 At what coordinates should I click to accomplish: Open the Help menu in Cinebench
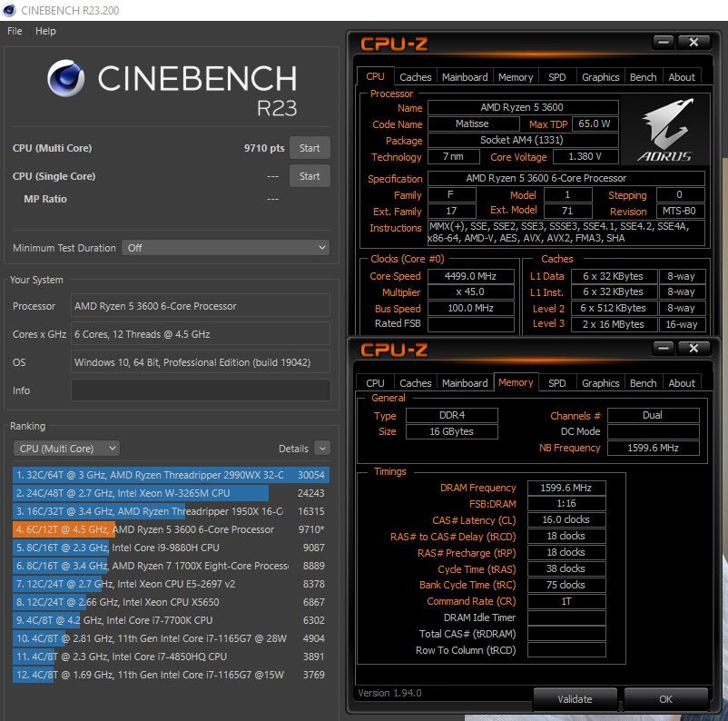pos(45,31)
